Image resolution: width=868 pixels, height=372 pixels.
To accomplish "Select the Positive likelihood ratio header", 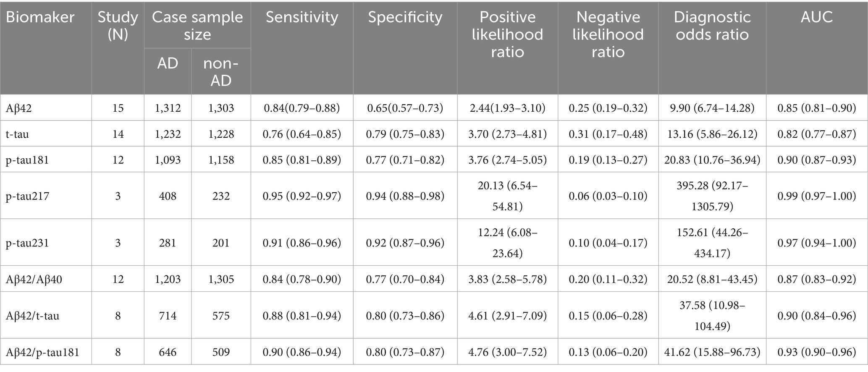I will (x=507, y=34).
